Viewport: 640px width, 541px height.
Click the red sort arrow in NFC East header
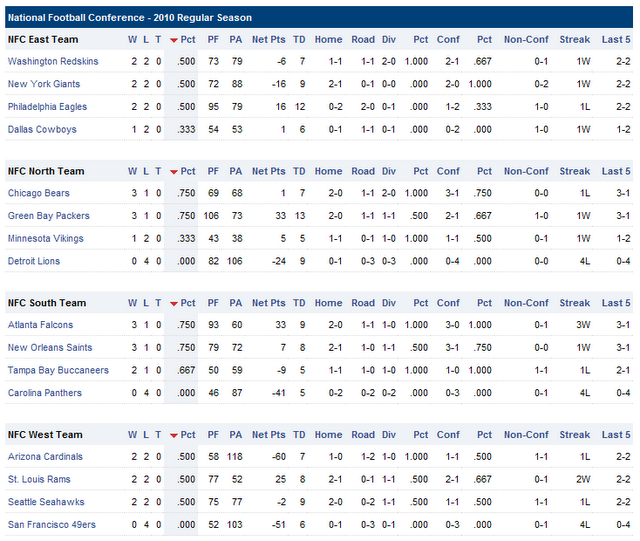point(174,40)
